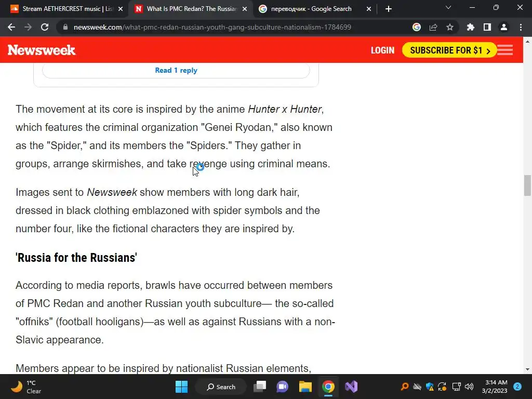The width and height of the screenshot is (532, 399).
Task: Open Visual Studio from taskbar
Action: [x=351, y=387]
